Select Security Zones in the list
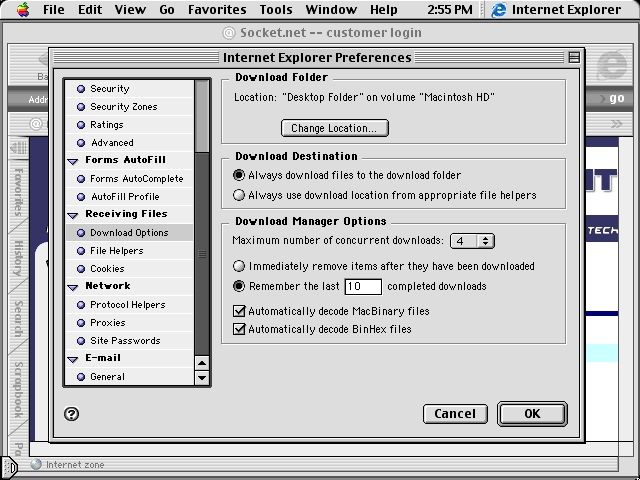This screenshot has height=480, width=640. 130,107
